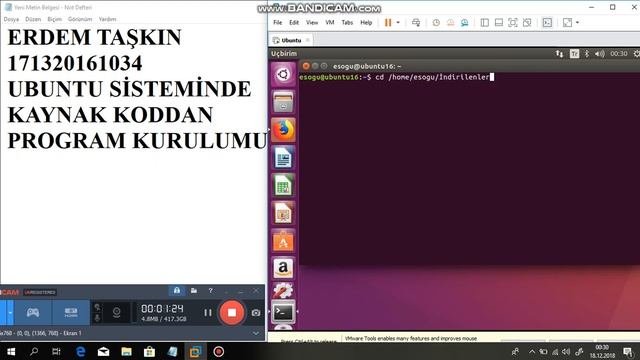Open the Ubuntu Bluetooth indicator
The width and height of the screenshot is (640, 360).
pos(587,53)
